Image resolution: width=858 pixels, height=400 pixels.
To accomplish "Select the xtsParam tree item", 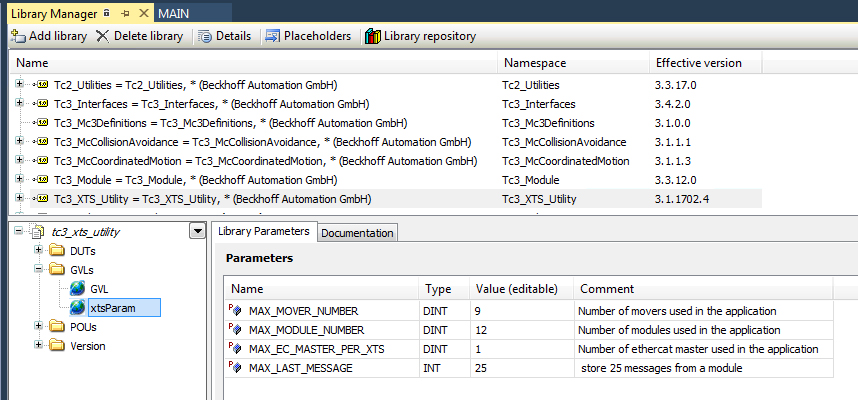I will click(x=124, y=308).
